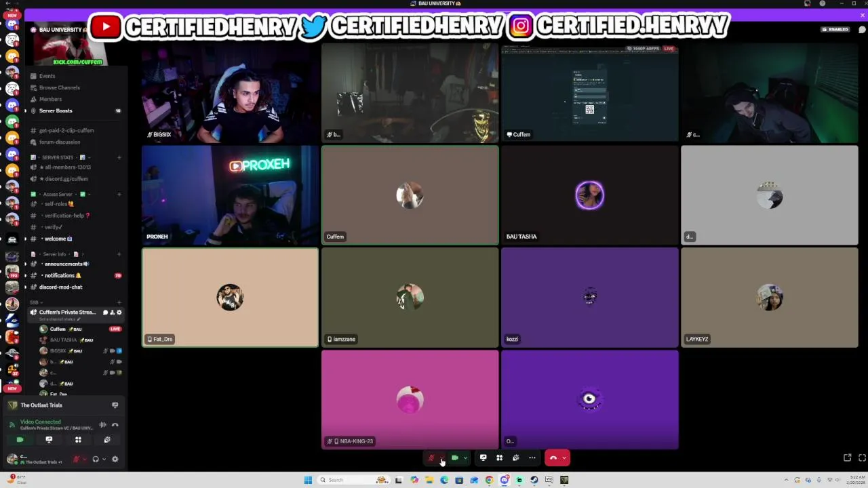Open Server Boosts in sidebar
The height and width of the screenshot is (488, 868).
tap(56, 110)
